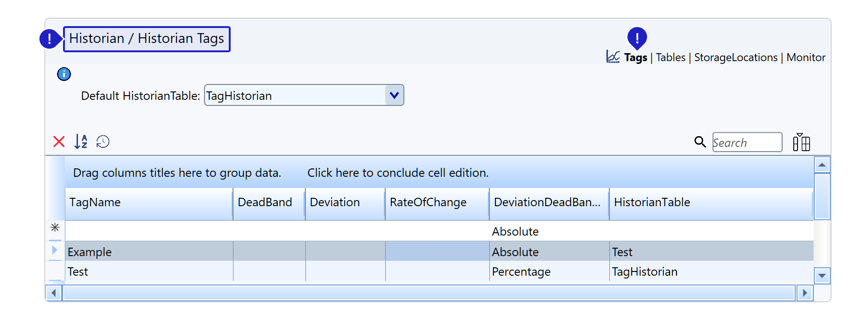Click the HistorianTable column header
The width and height of the screenshot is (868, 320).
click(x=710, y=202)
